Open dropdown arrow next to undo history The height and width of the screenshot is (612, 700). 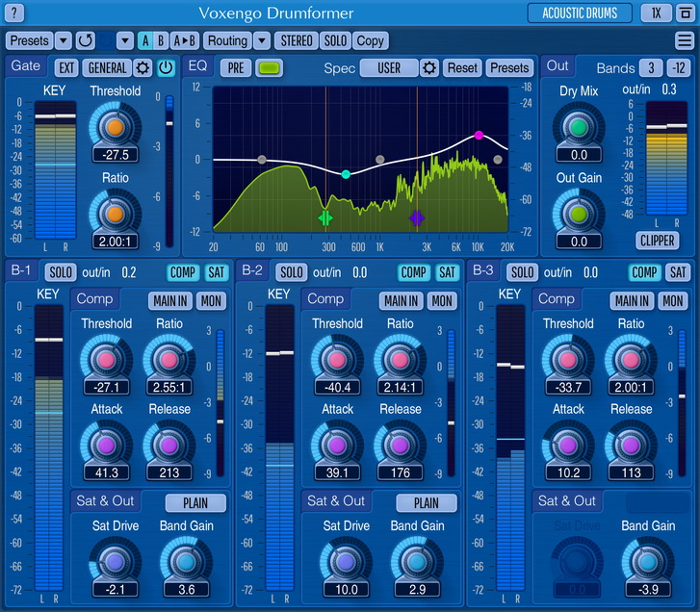(x=125, y=40)
